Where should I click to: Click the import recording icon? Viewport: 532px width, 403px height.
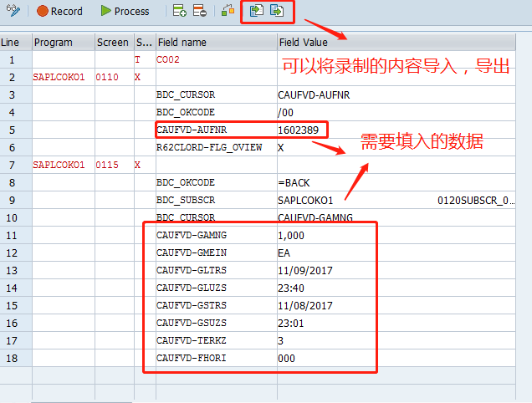click(257, 11)
